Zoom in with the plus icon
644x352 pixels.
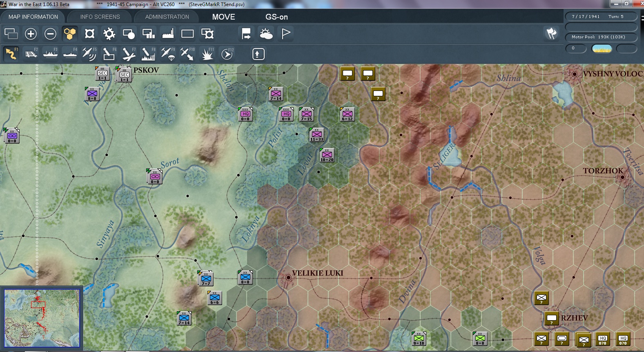(31, 33)
